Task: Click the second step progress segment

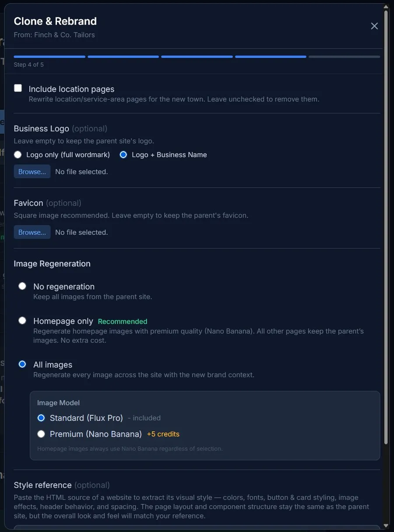Action: point(123,56)
